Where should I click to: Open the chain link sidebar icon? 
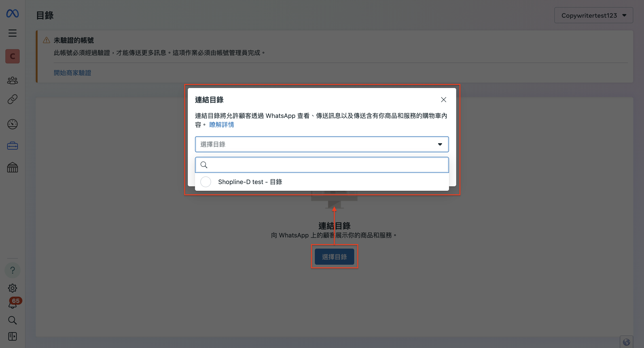point(13,99)
